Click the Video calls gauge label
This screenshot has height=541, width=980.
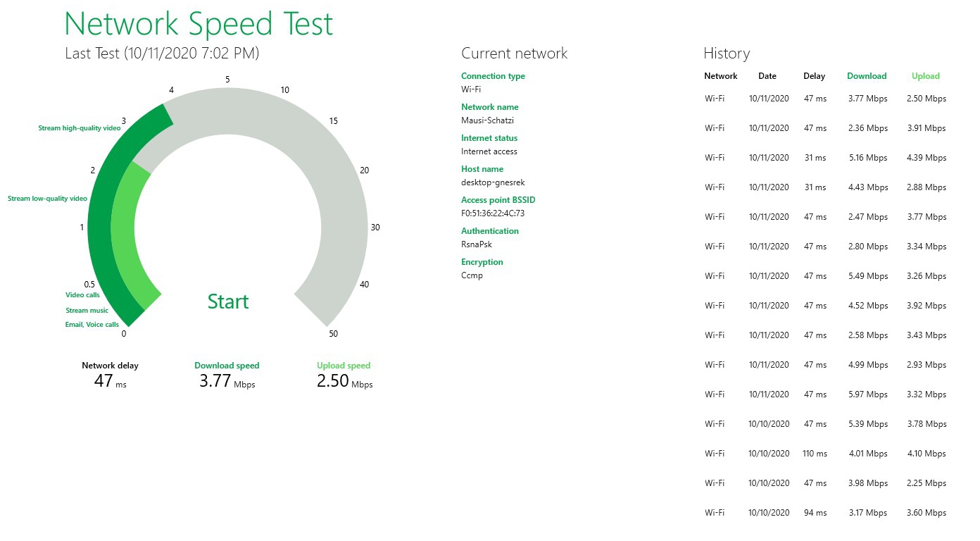pos(82,295)
